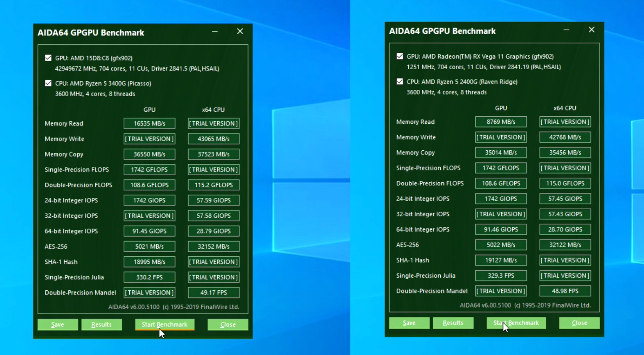Uncheck CPU Ryzen 5 3400G checkbox
The height and width of the screenshot is (355, 644).
[48, 83]
